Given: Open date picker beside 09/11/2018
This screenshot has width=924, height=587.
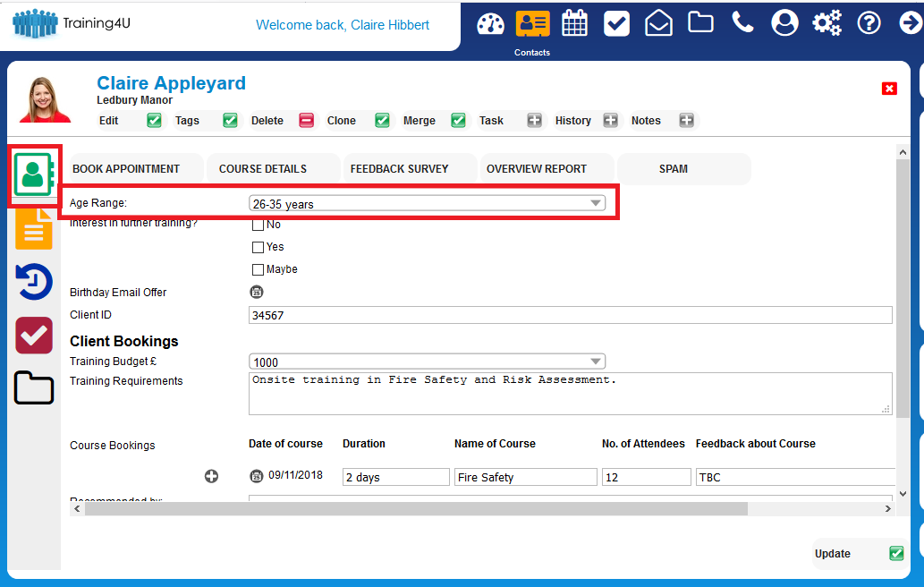Looking at the screenshot, I should pos(257,476).
